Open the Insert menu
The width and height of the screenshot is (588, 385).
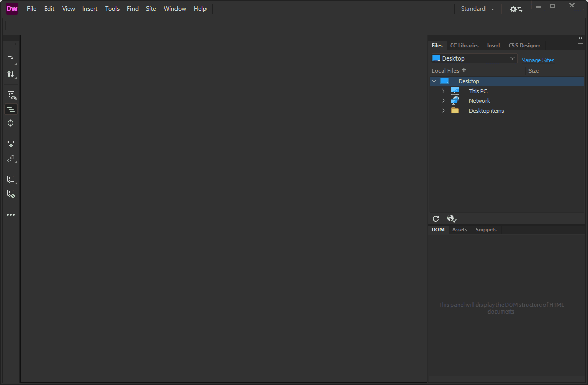(x=90, y=9)
